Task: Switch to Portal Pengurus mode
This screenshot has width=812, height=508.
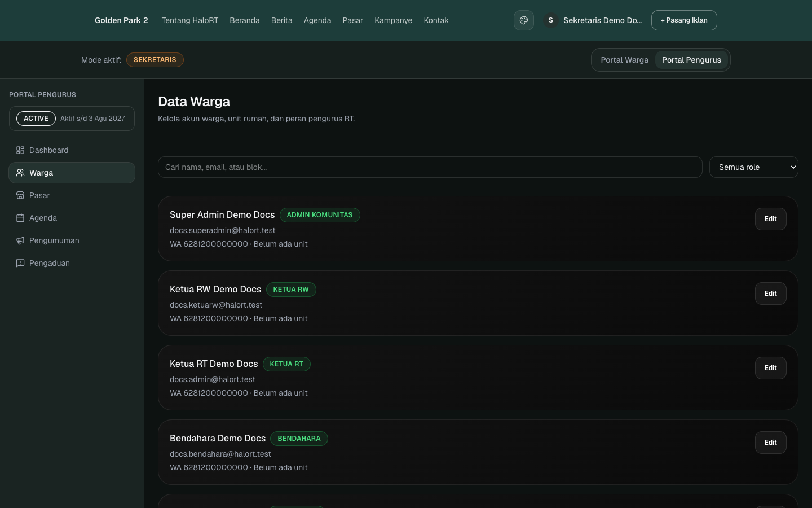Action: pos(691,60)
